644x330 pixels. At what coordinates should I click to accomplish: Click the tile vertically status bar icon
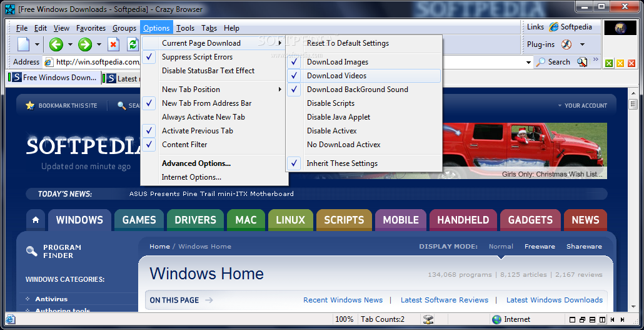[x=602, y=320]
